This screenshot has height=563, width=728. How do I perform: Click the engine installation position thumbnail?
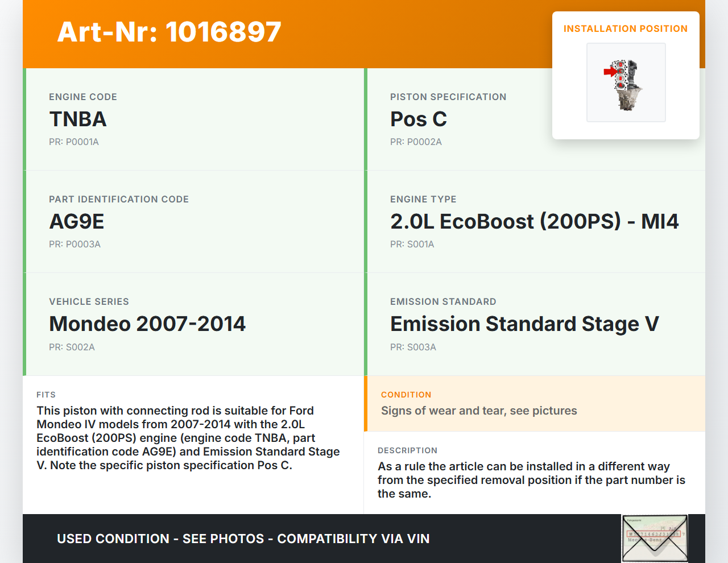pyautogui.click(x=626, y=82)
